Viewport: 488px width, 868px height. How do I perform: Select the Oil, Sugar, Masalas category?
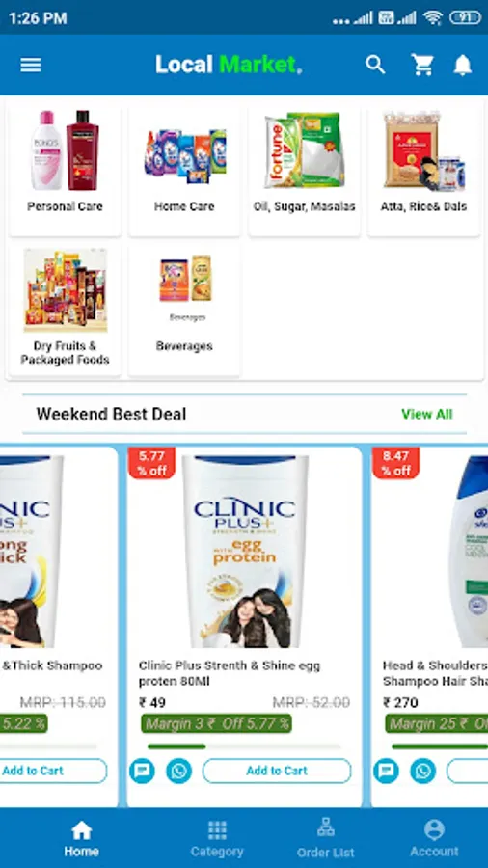[305, 168]
